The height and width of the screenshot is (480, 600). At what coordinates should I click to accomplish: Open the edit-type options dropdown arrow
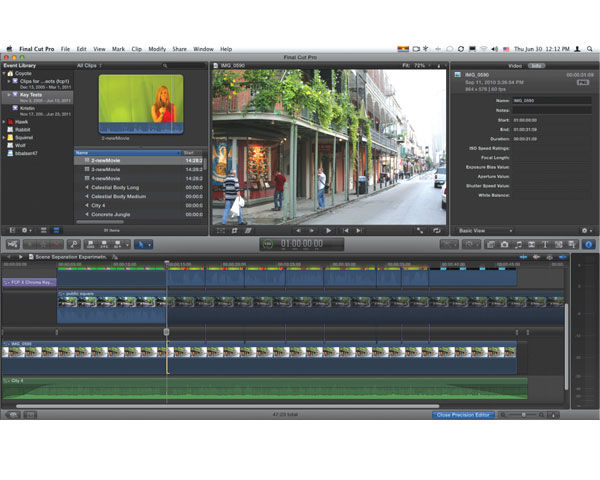[127, 244]
